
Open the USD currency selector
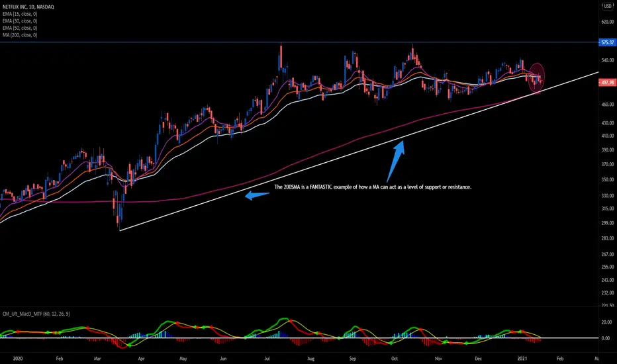tap(608, 6)
